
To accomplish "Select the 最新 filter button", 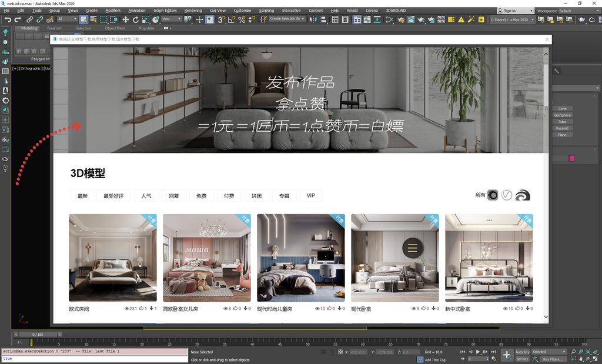I will tap(82, 196).
